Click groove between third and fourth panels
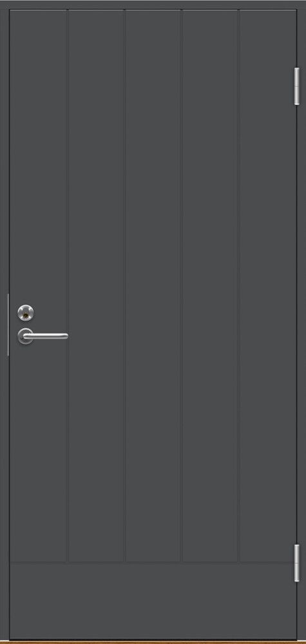This screenshot has height=644, width=306. coord(182,285)
